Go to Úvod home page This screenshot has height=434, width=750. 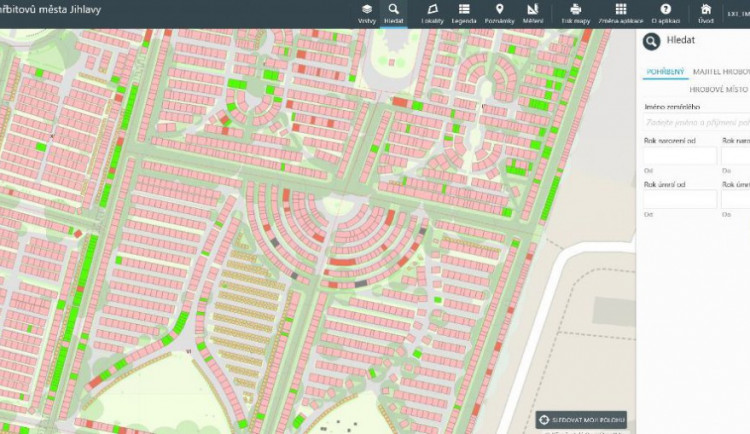(706, 12)
